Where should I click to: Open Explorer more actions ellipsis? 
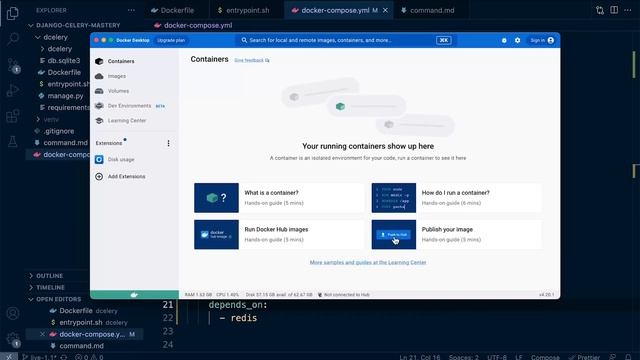coord(131,10)
